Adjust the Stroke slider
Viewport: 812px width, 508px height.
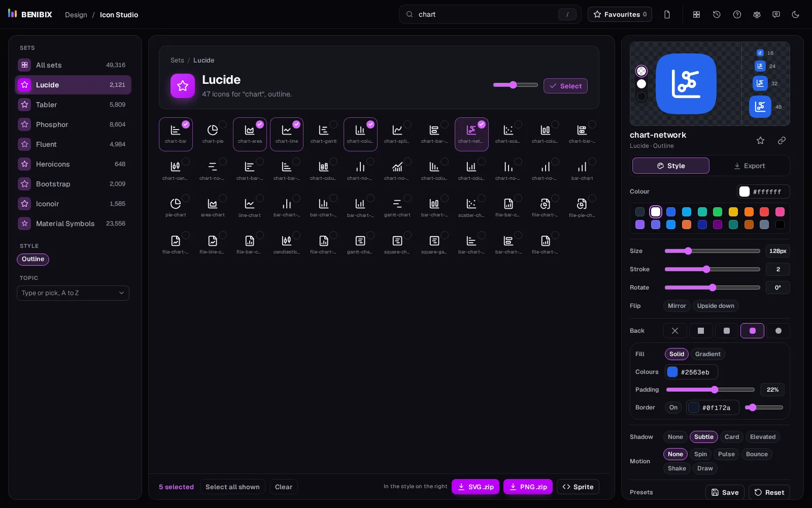[712, 269]
